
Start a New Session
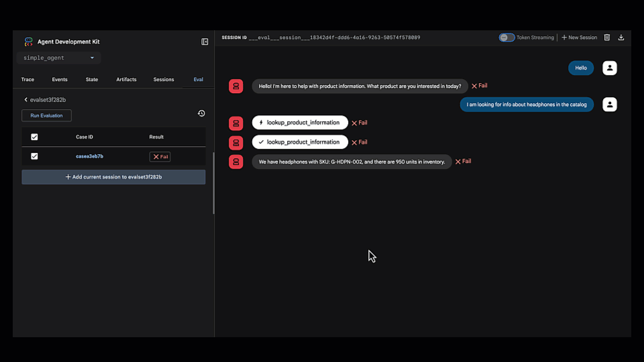579,38
